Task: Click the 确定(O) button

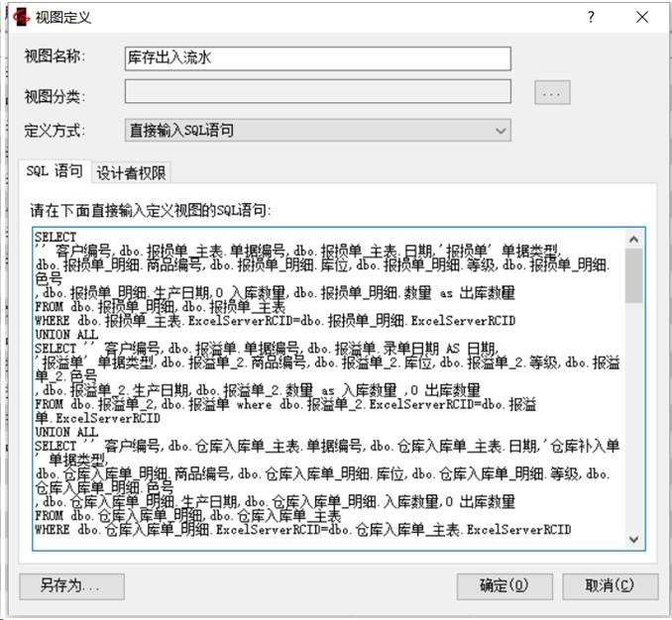Action: 504,585
